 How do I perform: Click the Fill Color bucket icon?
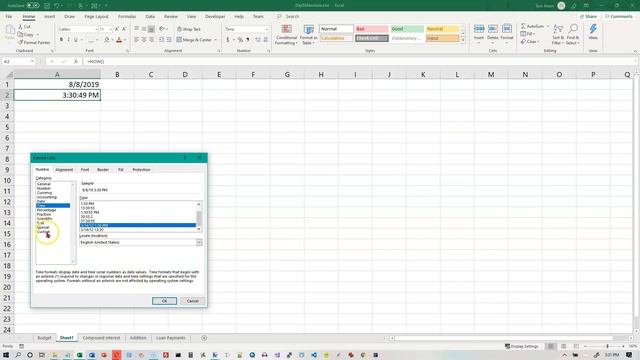[x=107, y=40]
